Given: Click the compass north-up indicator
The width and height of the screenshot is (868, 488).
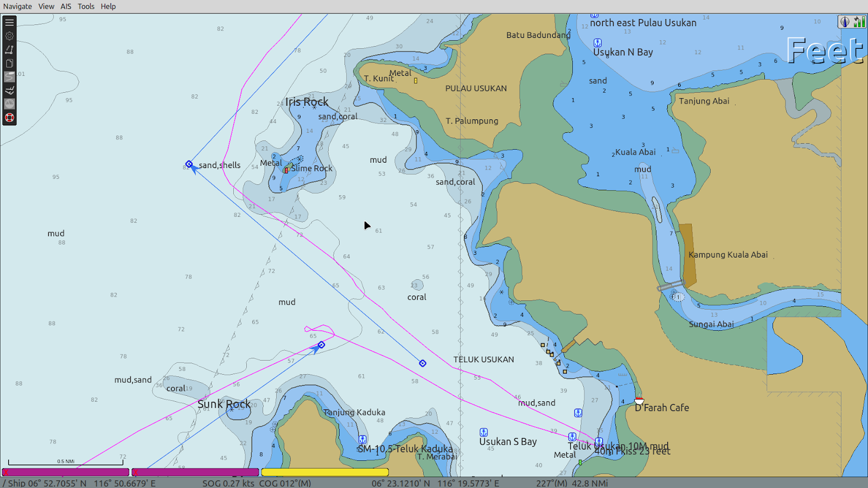Looking at the screenshot, I should coord(844,22).
